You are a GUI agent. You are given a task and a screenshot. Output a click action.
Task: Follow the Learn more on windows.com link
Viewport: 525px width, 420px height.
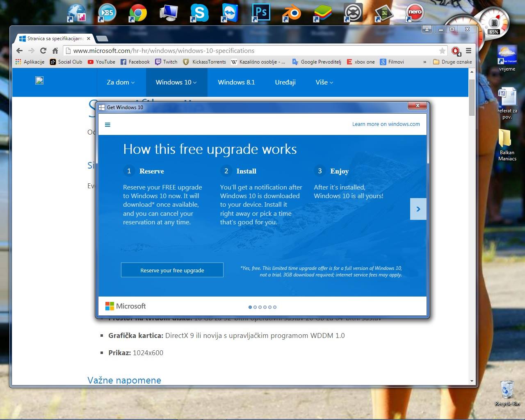pyautogui.click(x=386, y=124)
